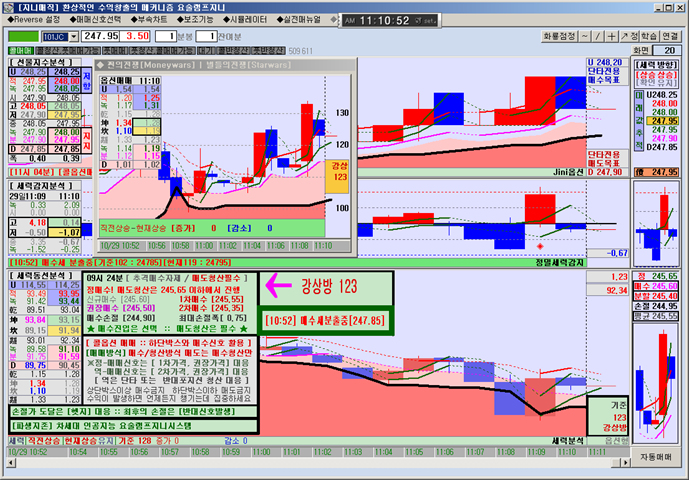Click the bottom horizontal scrollbar track
The image size is (689, 480).
coord(318,462)
